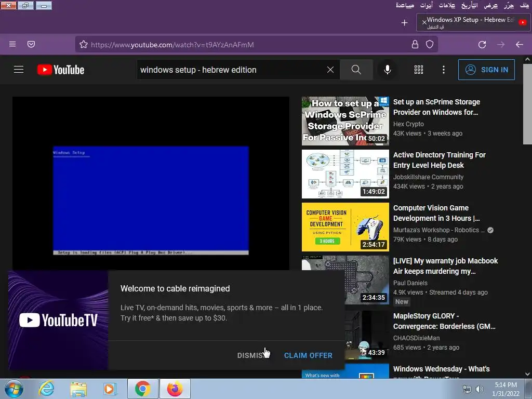Open Macbook Air warranty job thumbnail
This screenshot has width=532, height=399.
point(367,280)
